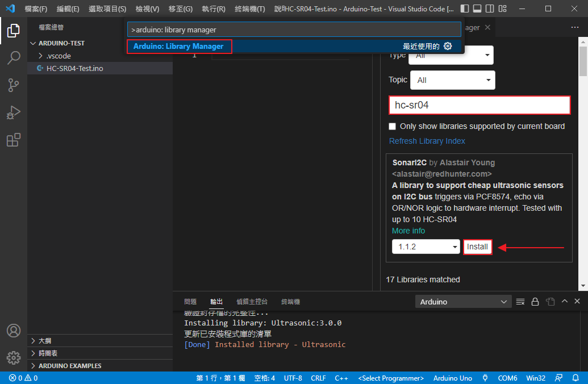Open the Topic dropdown
The height and width of the screenshot is (384, 588).
click(x=452, y=80)
